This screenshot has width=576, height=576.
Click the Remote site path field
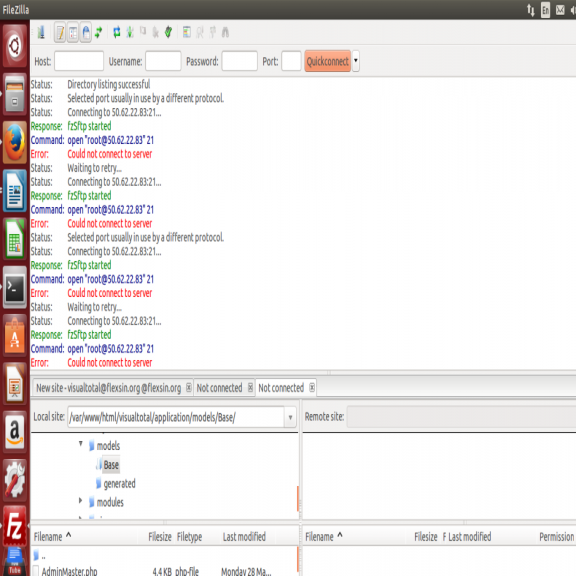(x=461, y=417)
